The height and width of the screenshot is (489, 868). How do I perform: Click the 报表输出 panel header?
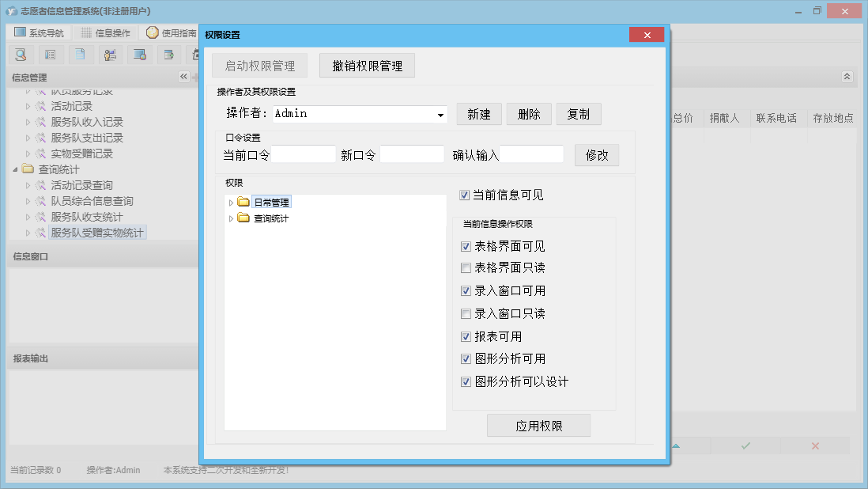click(x=103, y=358)
